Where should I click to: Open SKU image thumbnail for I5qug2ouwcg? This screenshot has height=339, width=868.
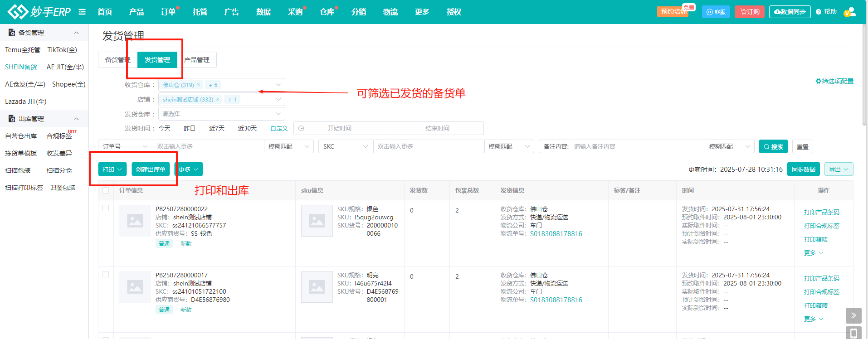[317, 221]
